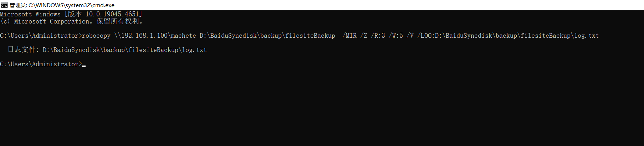644x146 pixels.
Task: Click the blinking cursor at the last prompt
Action: point(84,66)
